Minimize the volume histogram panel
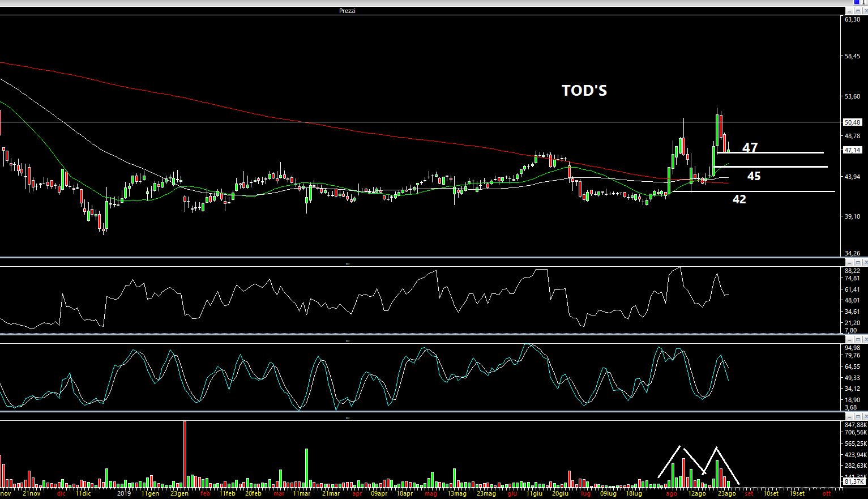 pos(849,417)
